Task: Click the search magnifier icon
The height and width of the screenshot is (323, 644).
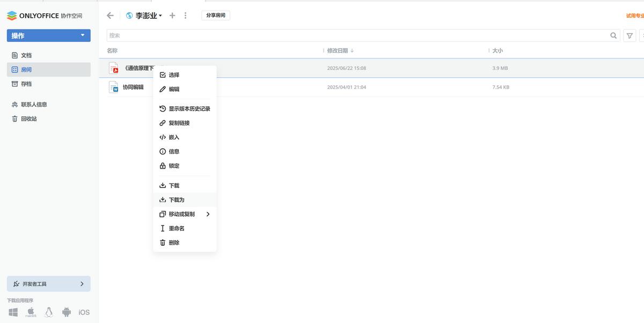Action: (613, 35)
